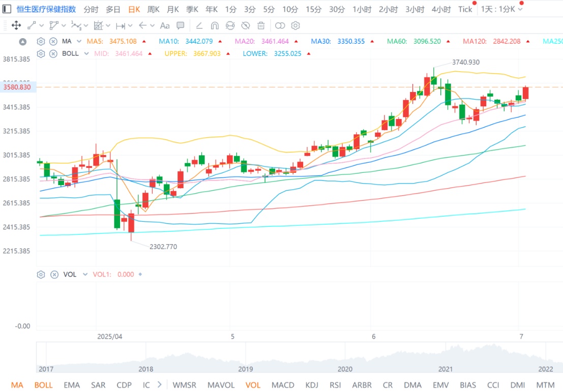This screenshot has width=563, height=392.
Task: Toggle the left sidebar panel icon
Action: coord(7,9)
